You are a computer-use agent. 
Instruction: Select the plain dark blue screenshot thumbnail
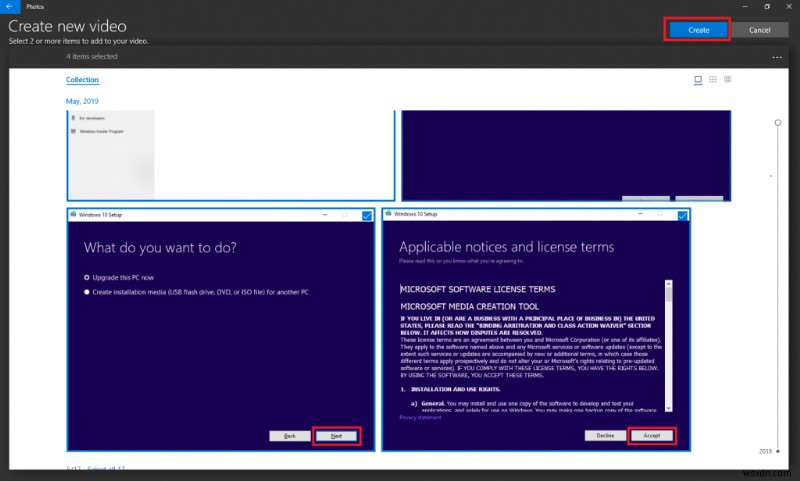tap(566, 155)
